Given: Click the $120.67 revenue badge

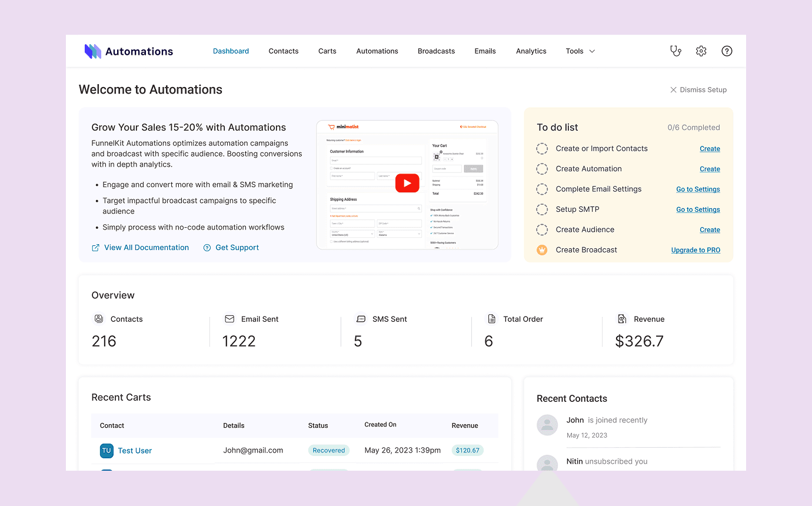Looking at the screenshot, I should [468, 451].
